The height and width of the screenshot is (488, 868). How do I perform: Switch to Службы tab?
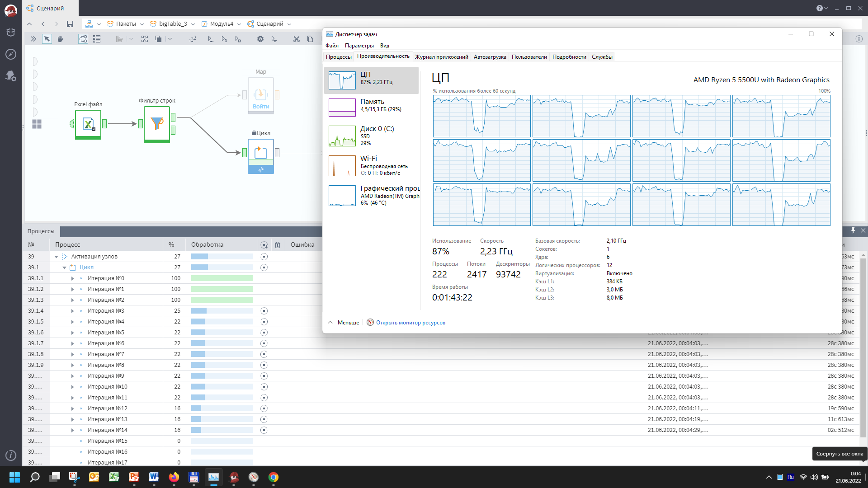coord(602,57)
